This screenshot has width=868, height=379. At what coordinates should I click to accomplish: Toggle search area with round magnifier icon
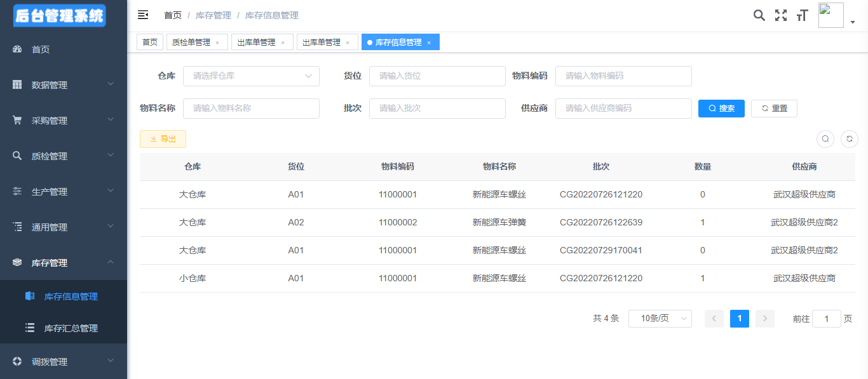(x=825, y=138)
